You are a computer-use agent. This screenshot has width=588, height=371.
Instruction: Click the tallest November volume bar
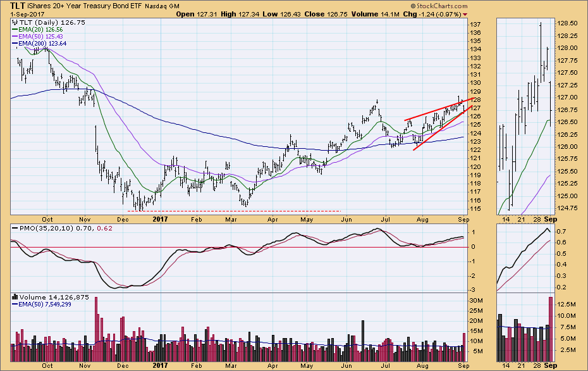[x=96, y=328]
